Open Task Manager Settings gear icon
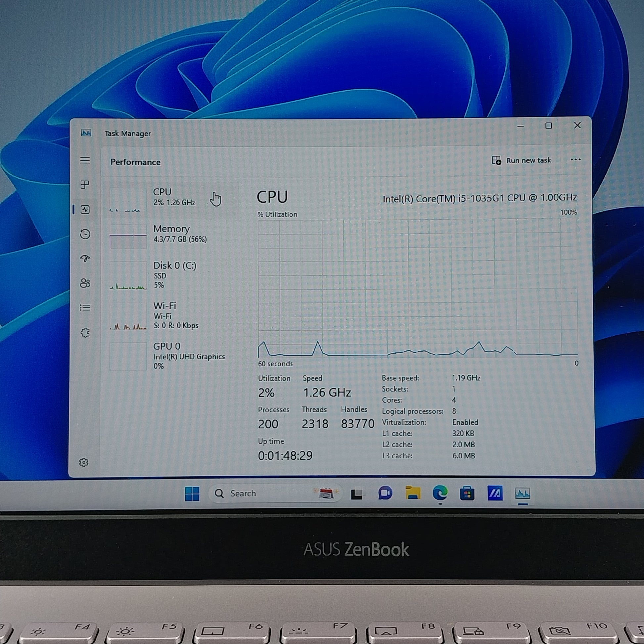The height and width of the screenshot is (644, 644). pos(84,462)
